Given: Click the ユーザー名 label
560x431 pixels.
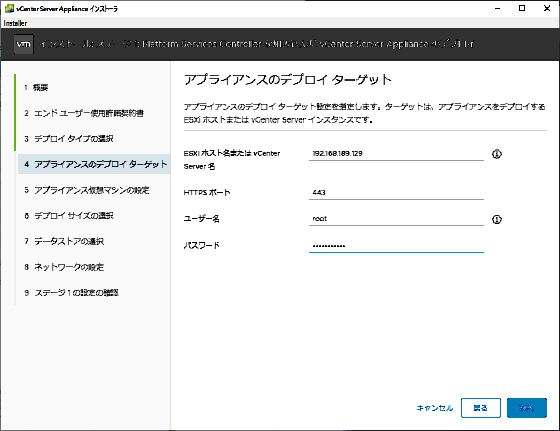Looking at the screenshot, I should [201, 219].
